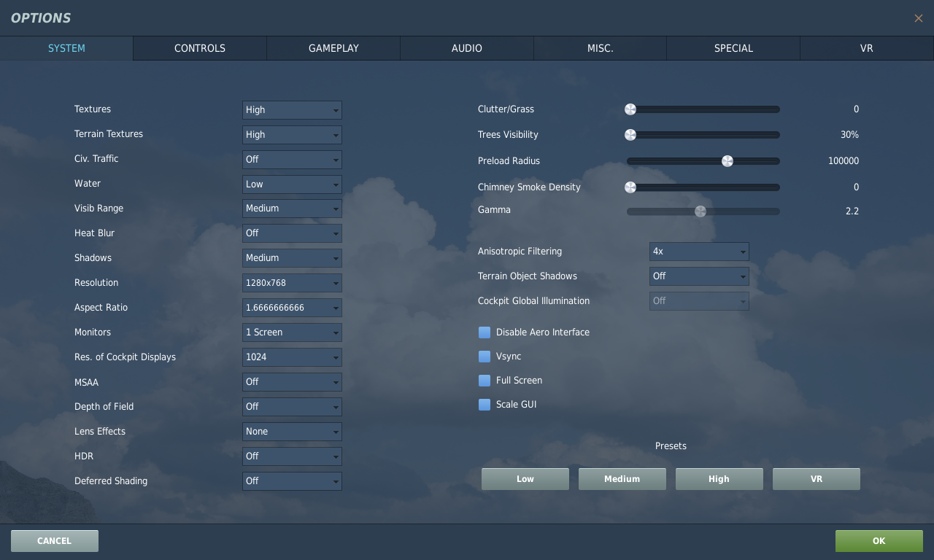The width and height of the screenshot is (934, 560).
Task: Expand the Shadows dropdown
Action: point(292,258)
